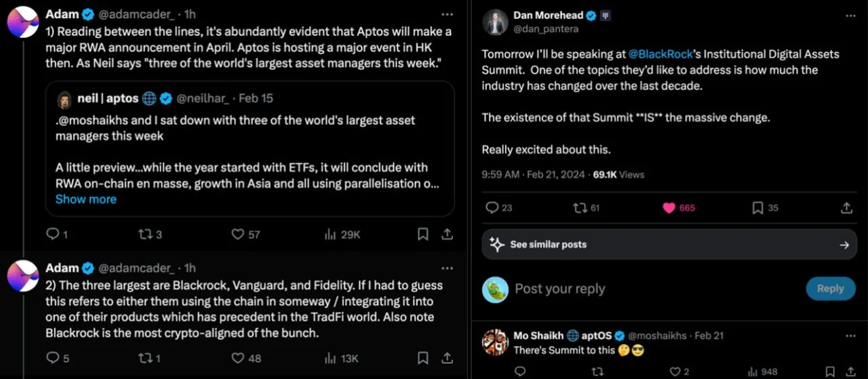Like Mo Shaikh's reply
This screenshot has width=868, height=379.
(x=675, y=372)
